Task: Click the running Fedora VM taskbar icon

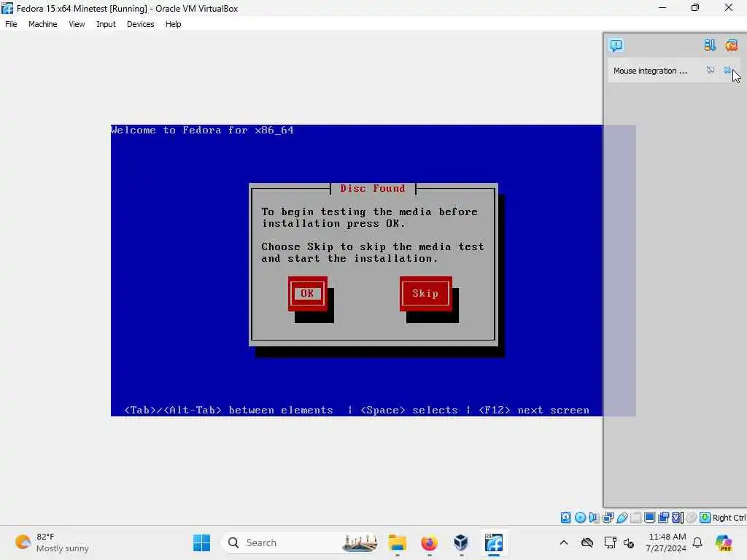Action: click(494, 542)
